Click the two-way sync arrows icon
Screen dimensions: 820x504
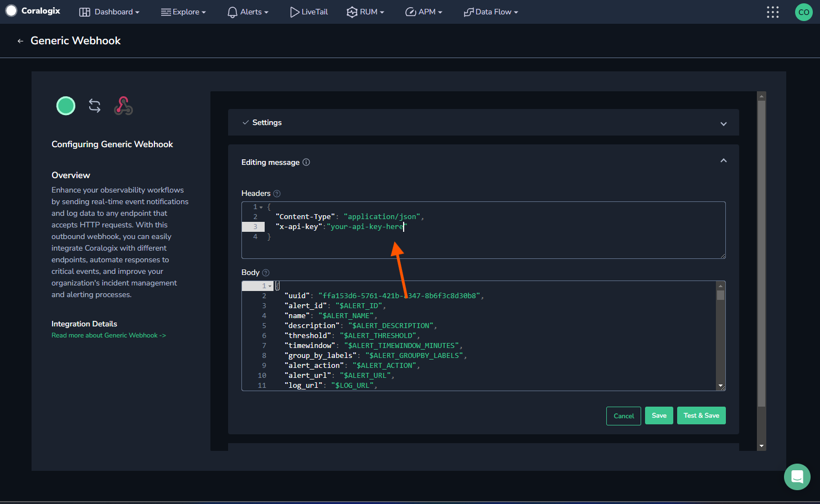[x=95, y=106]
